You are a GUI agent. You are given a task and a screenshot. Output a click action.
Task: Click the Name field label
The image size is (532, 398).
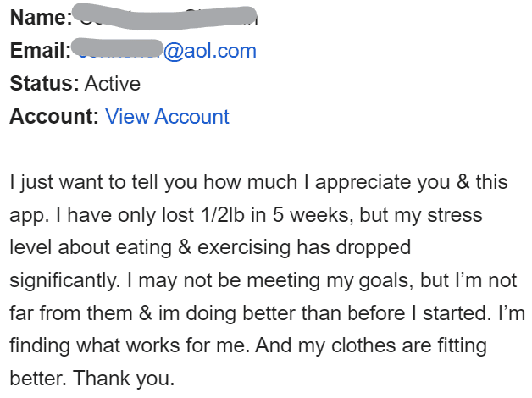[40, 19]
